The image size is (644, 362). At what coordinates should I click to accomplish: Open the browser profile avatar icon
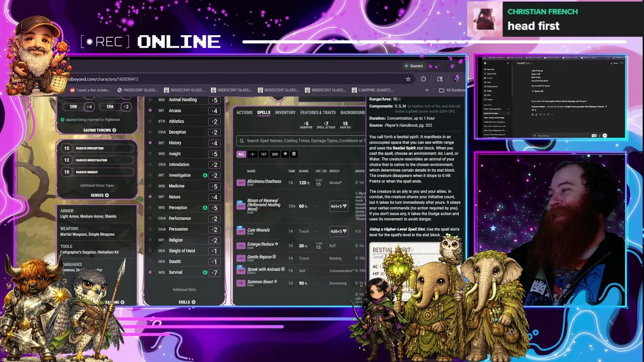(x=456, y=79)
